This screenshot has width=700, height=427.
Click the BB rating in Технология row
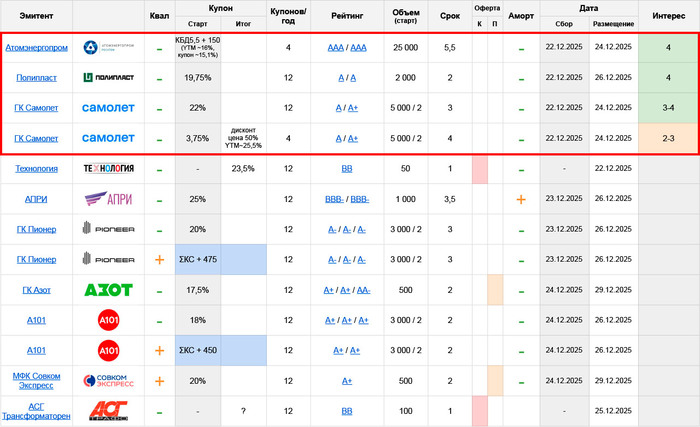(346, 169)
